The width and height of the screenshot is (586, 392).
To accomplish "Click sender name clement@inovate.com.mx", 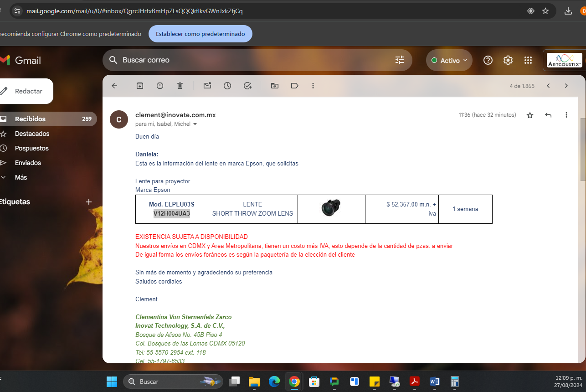I will pos(175,115).
